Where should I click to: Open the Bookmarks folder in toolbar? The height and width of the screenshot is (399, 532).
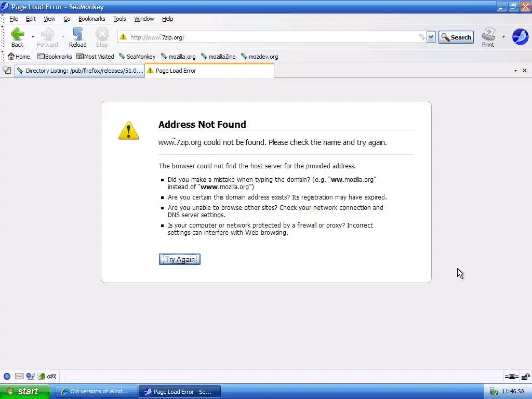[x=55, y=57]
